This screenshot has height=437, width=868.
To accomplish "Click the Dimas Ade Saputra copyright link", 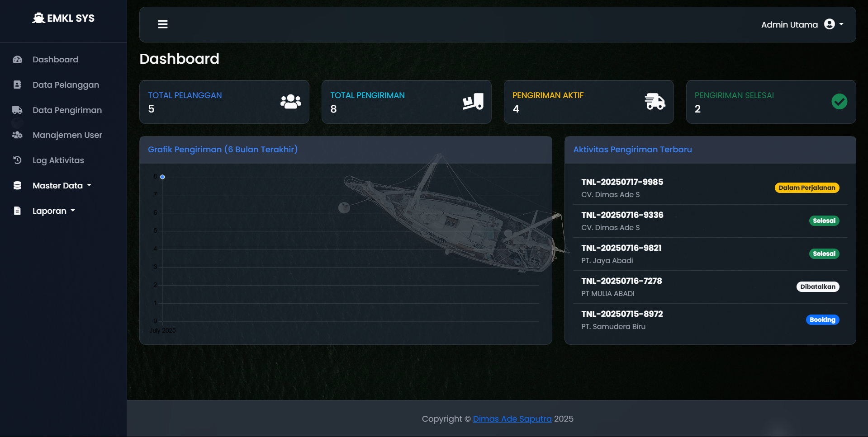I will tap(512, 418).
